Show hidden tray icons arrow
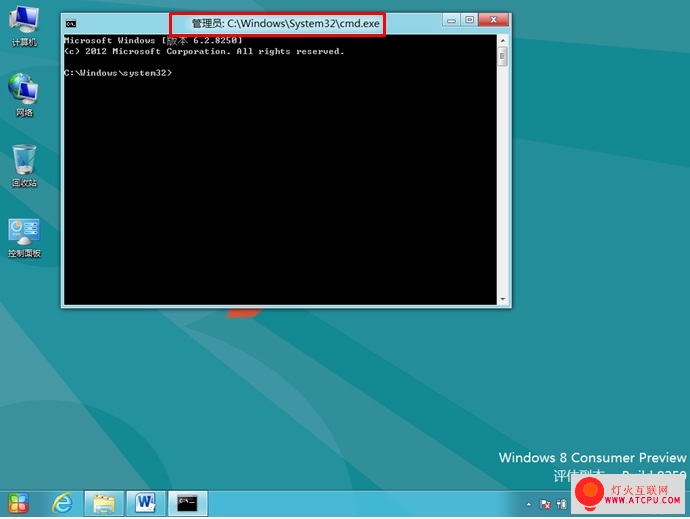The height and width of the screenshot is (519, 690). pos(529,504)
